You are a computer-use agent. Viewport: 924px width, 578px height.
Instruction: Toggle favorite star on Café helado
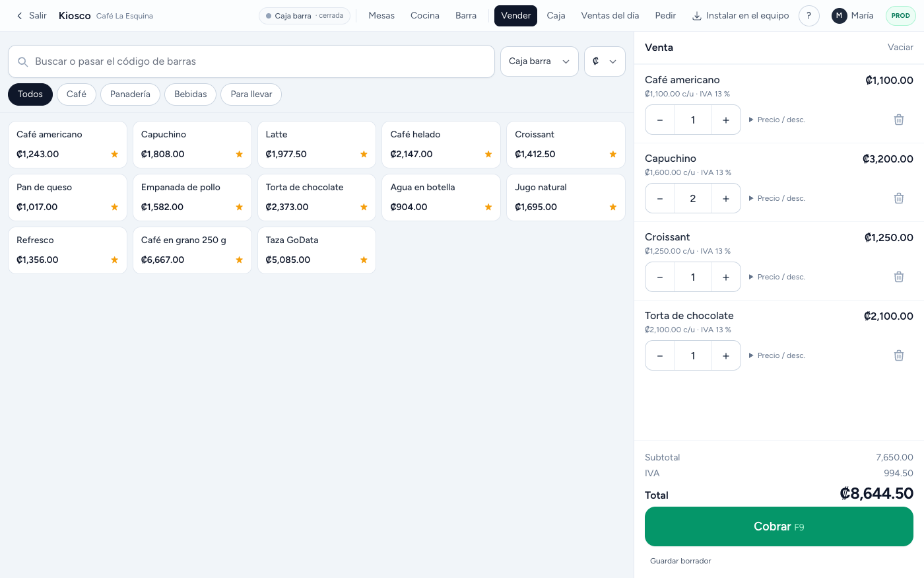click(488, 154)
